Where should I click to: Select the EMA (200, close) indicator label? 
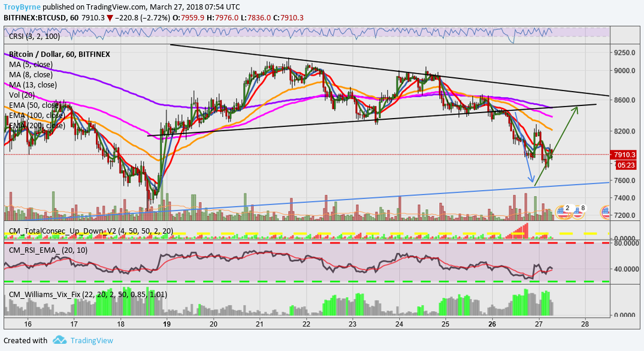click(37, 125)
